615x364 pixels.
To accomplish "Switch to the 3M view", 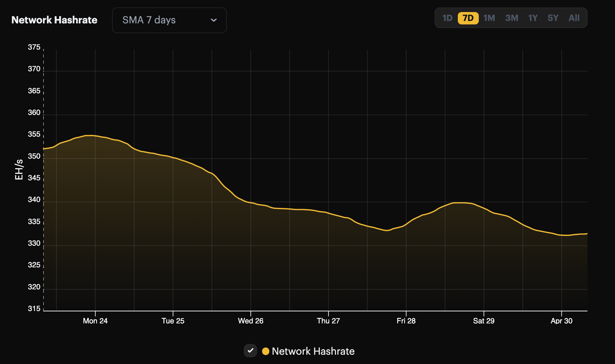I will click(511, 18).
